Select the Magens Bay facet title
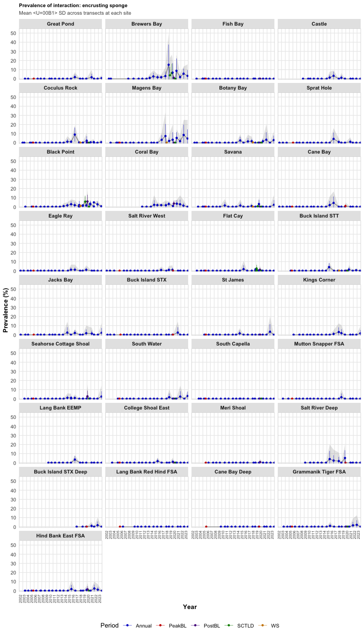The height and width of the screenshot is (637, 364). (x=147, y=88)
